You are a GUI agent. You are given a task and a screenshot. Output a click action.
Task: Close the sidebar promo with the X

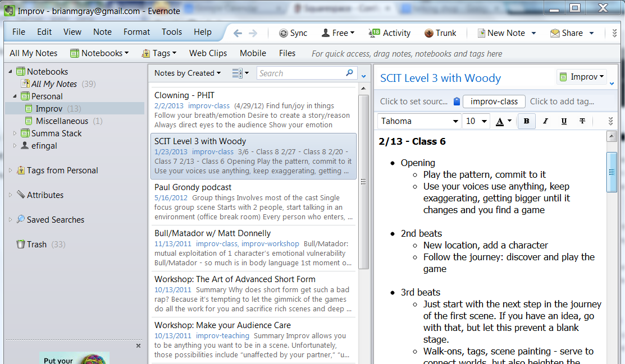pyautogui.click(x=138, y=345)
